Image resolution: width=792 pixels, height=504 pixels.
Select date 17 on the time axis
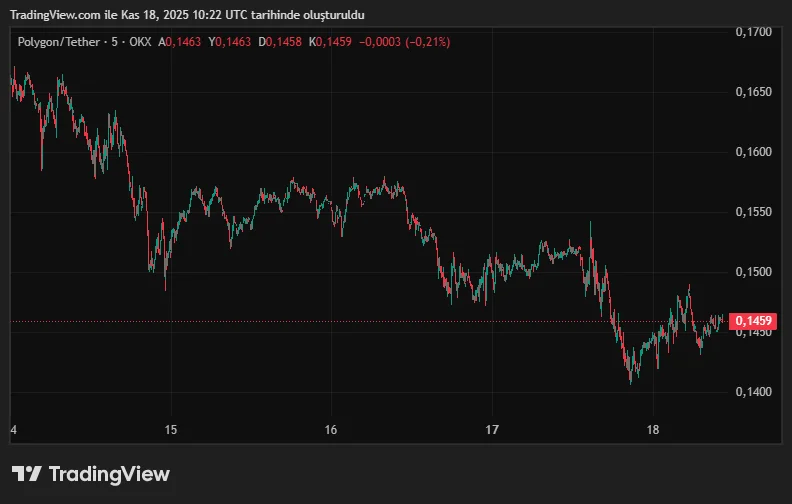(491, 430)
